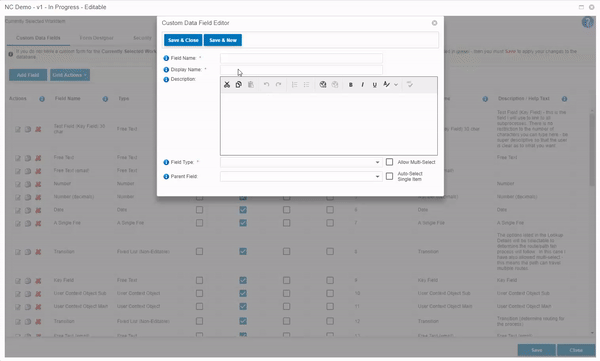Close the Custom Data Field Editor dialog
This screenshot has height=361, width=600.
coord(434,23)
